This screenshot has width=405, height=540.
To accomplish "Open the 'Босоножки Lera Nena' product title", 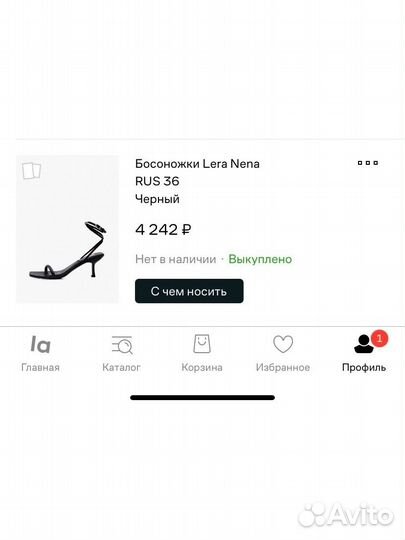I will pos(197,164).
